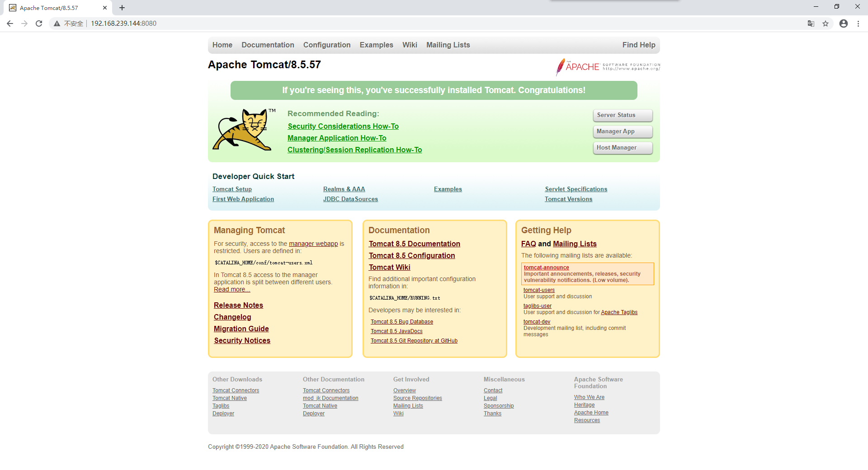Click the Tomcat cat logo
The image size is (868, 470).
click(x=244, y=129)
